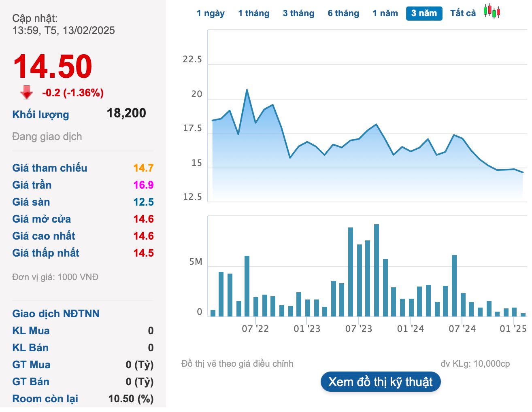
Task: Click the 07 '23 x-axis label
Action: pyautogui.click(x=359, y=329)
